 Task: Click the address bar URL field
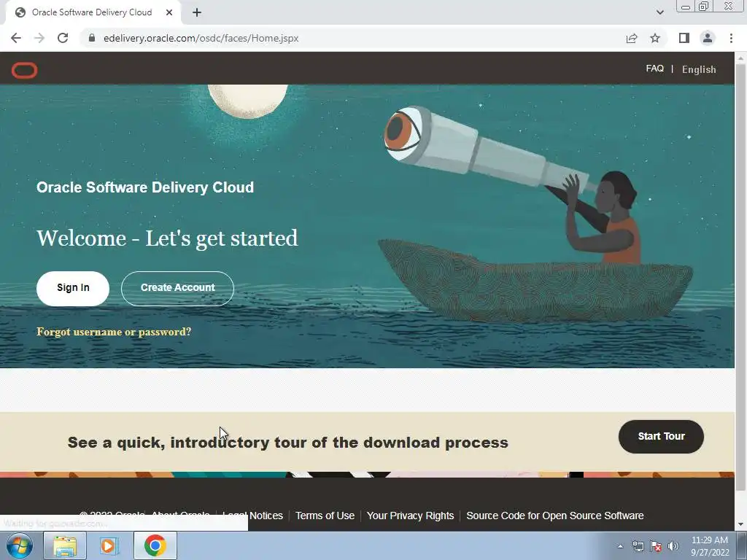tap(352, 38)
